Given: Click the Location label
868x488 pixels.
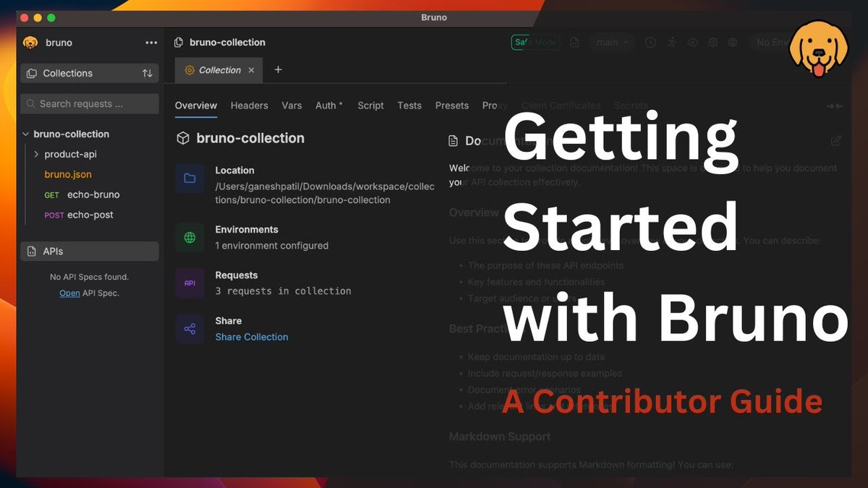Looking at the screenshot, I should pyautogui.click(x=235, y=171).
